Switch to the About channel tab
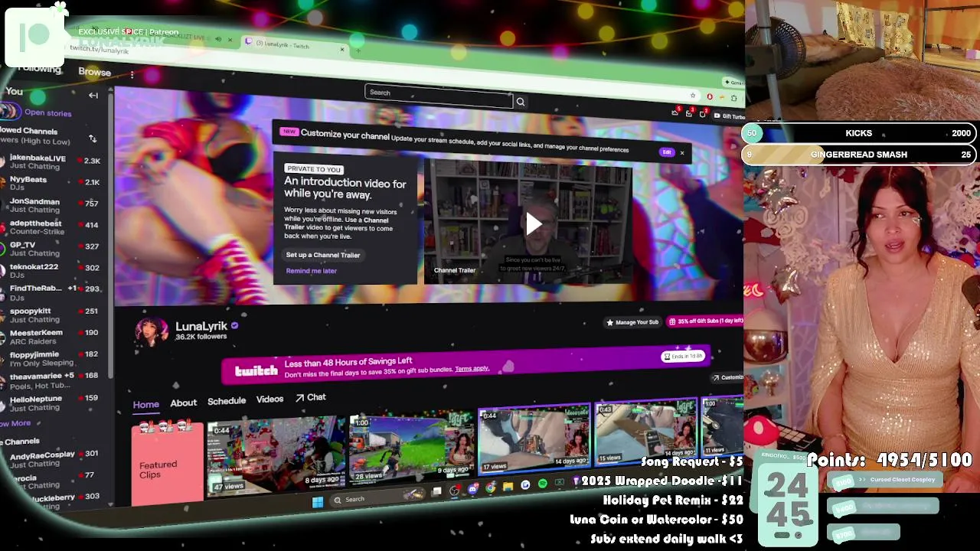980x551 pixels. (183, 403)
